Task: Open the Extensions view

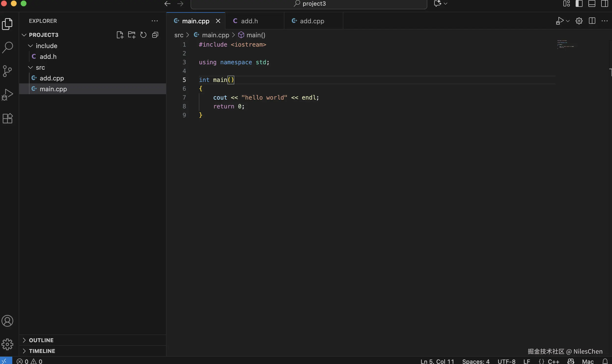Action: click(x=7, y=118)
